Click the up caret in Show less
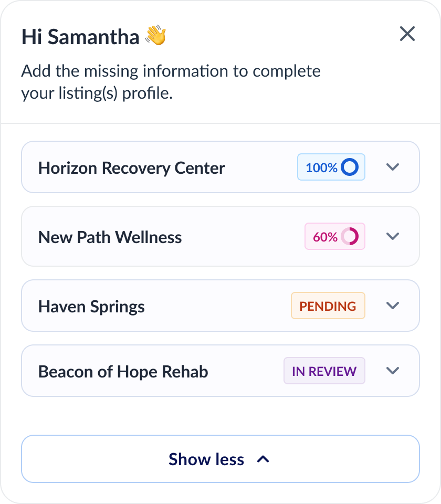The width and height of the screenshot is (441, 504). click(x=263, y=459)
